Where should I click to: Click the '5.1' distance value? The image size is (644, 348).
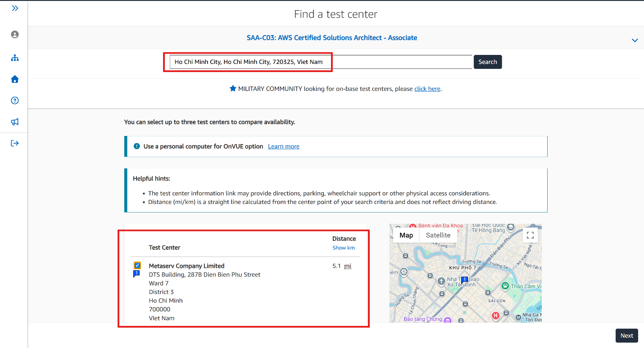point(337,266)
